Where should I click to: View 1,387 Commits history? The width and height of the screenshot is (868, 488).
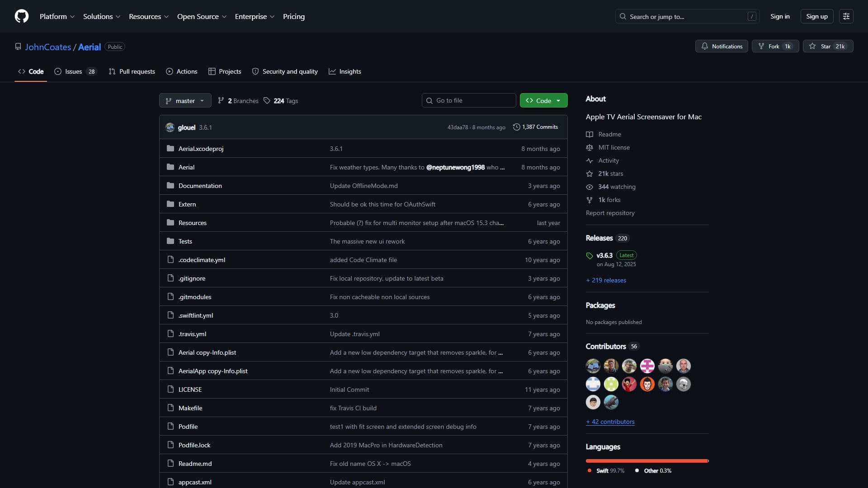[x=535, y=127]
